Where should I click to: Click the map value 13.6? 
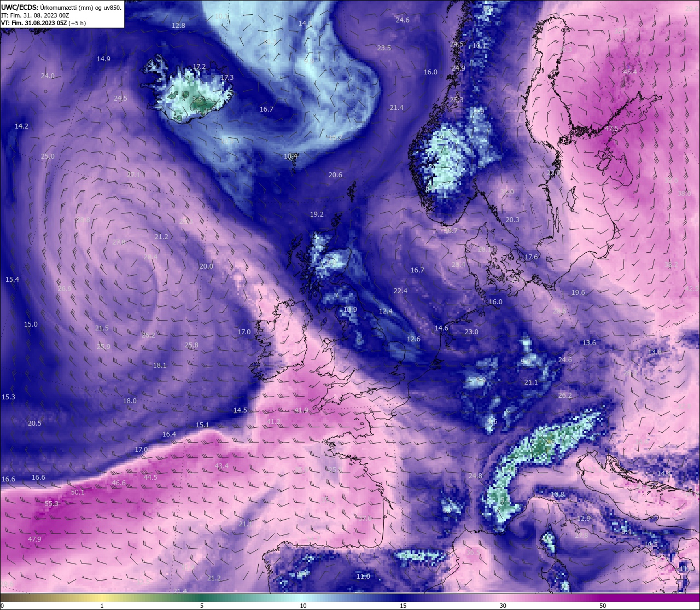click(x=589, y=343)
